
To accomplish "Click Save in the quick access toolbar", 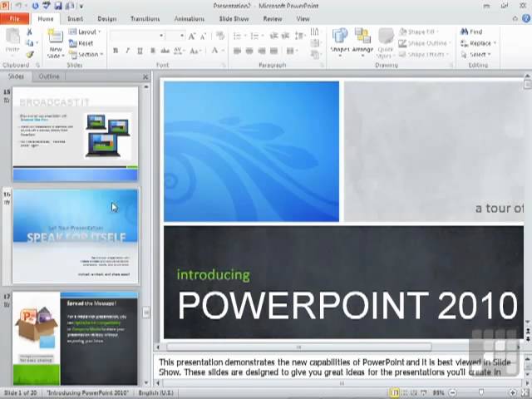I will [58, 6].
